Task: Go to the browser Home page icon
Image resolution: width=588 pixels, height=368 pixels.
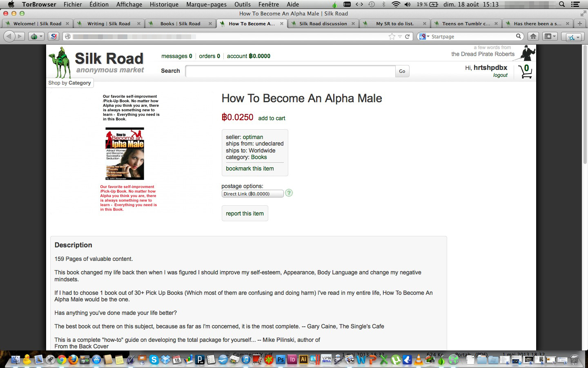Action: click(533, 36)
